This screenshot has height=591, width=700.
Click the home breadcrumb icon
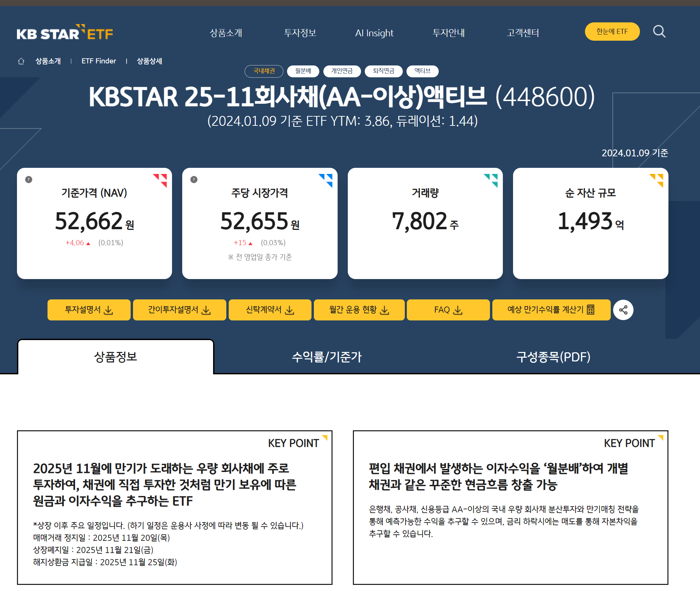21,61
